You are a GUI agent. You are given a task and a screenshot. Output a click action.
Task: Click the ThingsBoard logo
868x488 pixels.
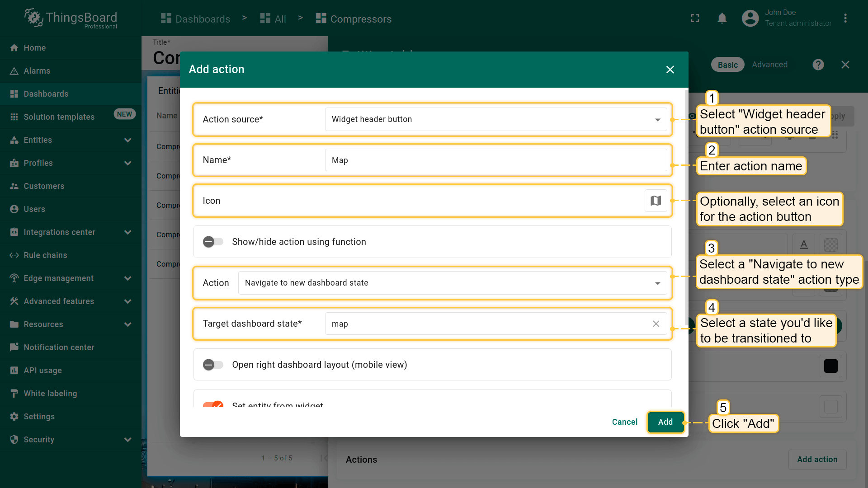pyautogui.click(x=71, y=18)
